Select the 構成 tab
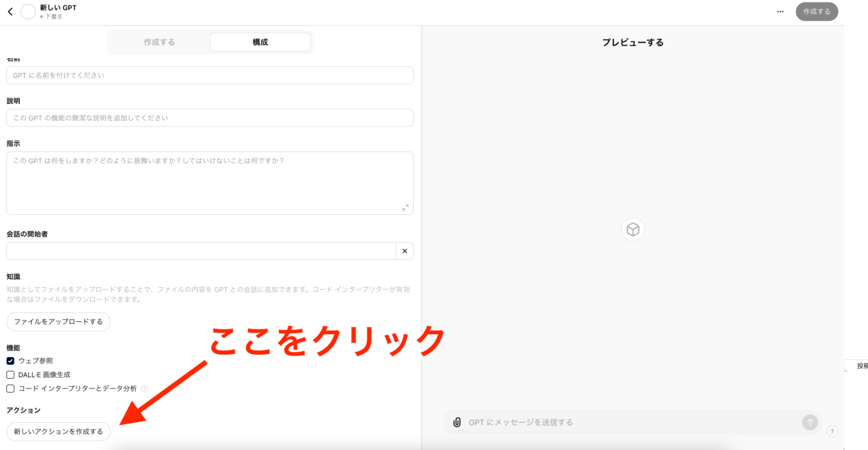This screenshot has width=868, height=450. (260, 42)
